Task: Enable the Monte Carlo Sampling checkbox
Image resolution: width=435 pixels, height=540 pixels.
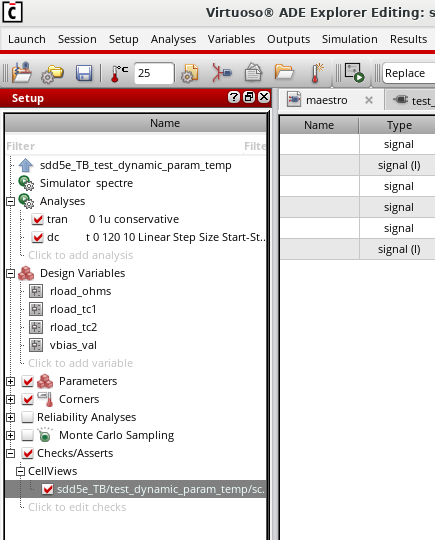Action: click(x=27, y=435)
